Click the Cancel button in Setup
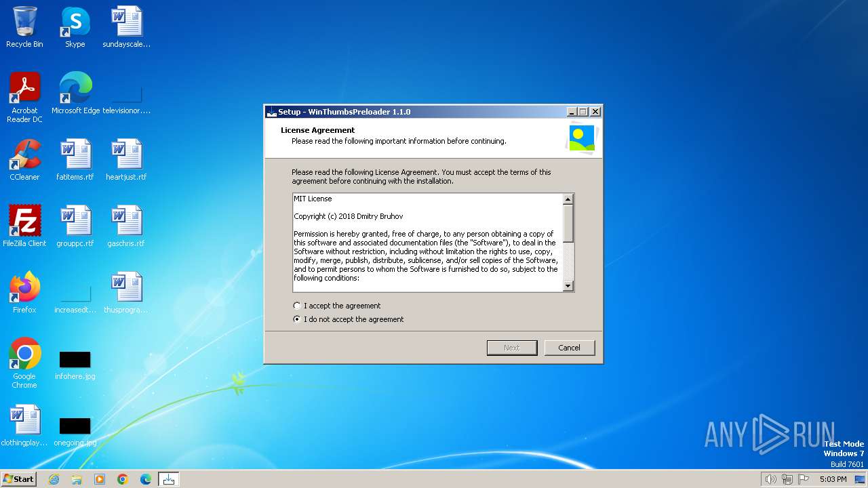 (x=570, y=348)
